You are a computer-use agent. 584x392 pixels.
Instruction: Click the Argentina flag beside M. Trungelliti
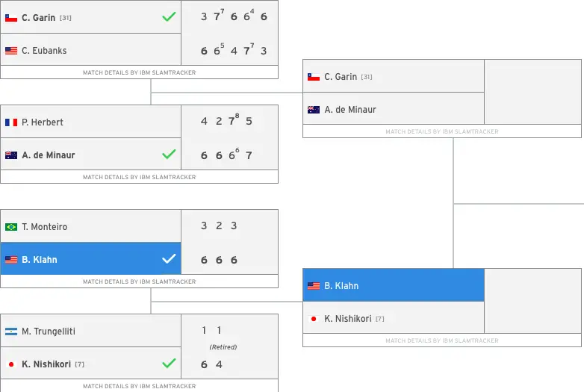11,332
